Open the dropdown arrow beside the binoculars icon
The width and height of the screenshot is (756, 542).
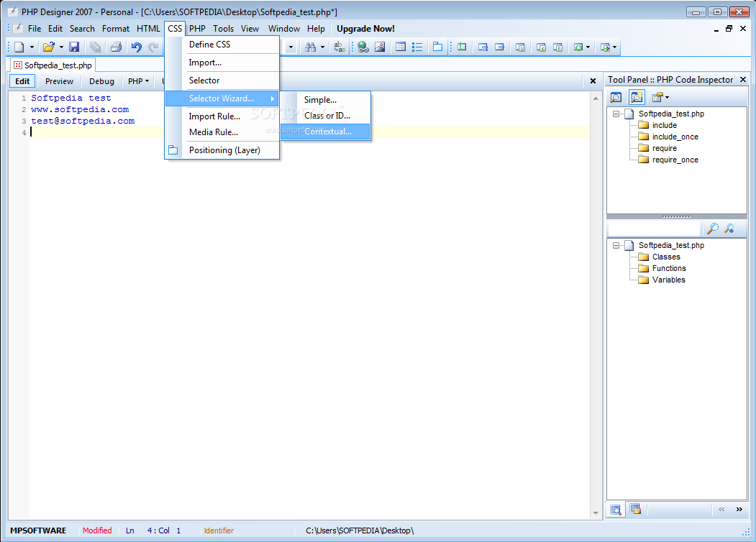point(322,47)
